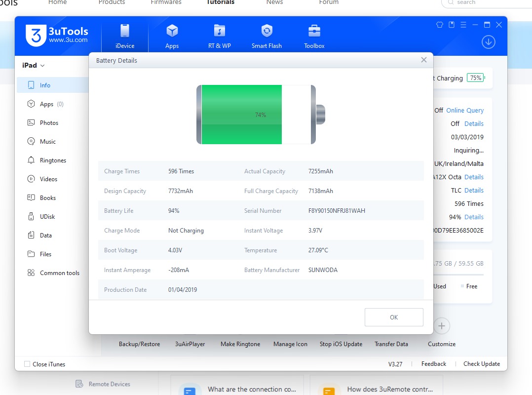The image size is (532, 395).
Task: Expand the iPad device dropdown
Action: pyautogui.click(x=33, y=65)
